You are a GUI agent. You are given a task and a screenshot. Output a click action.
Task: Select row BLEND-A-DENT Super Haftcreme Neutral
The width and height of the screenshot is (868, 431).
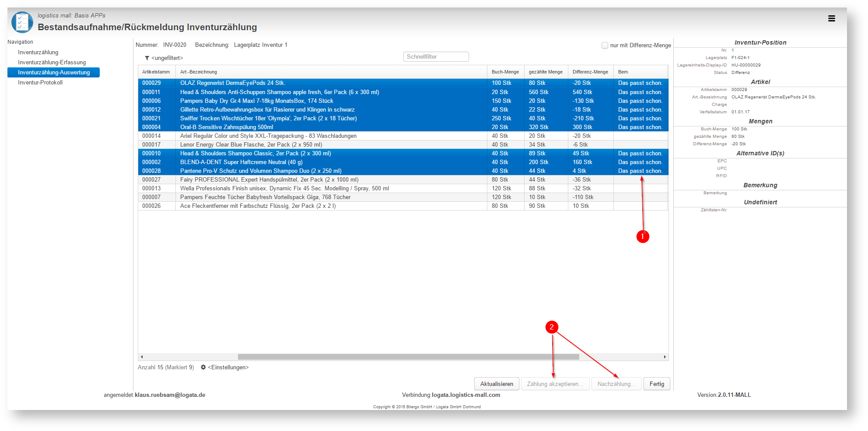click(x=403, y=162)
